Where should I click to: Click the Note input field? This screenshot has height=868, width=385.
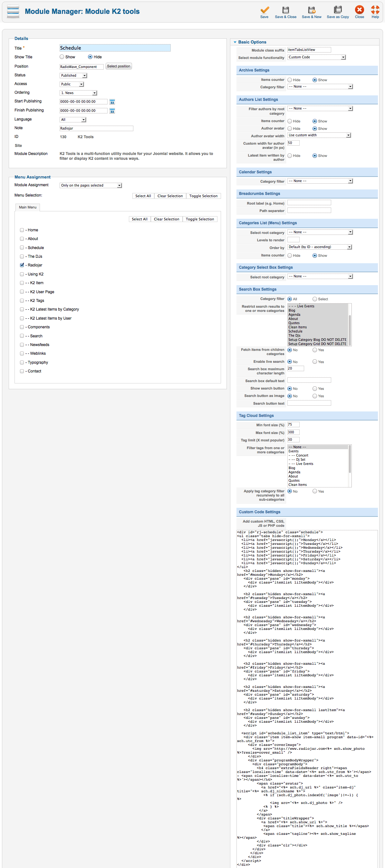click(x=96, y=129)
